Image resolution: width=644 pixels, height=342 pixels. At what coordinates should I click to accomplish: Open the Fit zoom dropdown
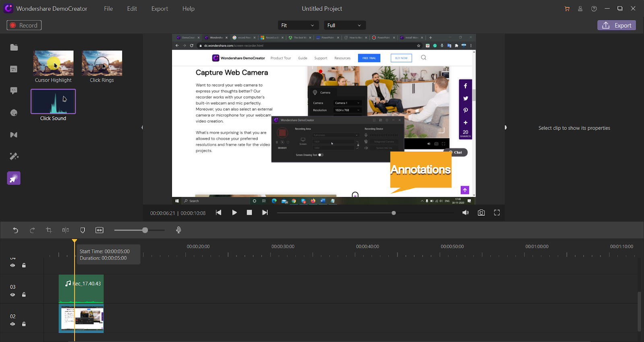point(298,25)
